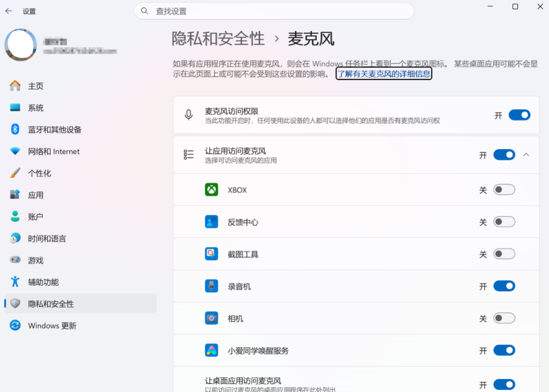Disable 小爱同学唤醒服务 toggle
The width and height of the screenshot is (549, 392).
pyautogui.click(x=504, y=350)
